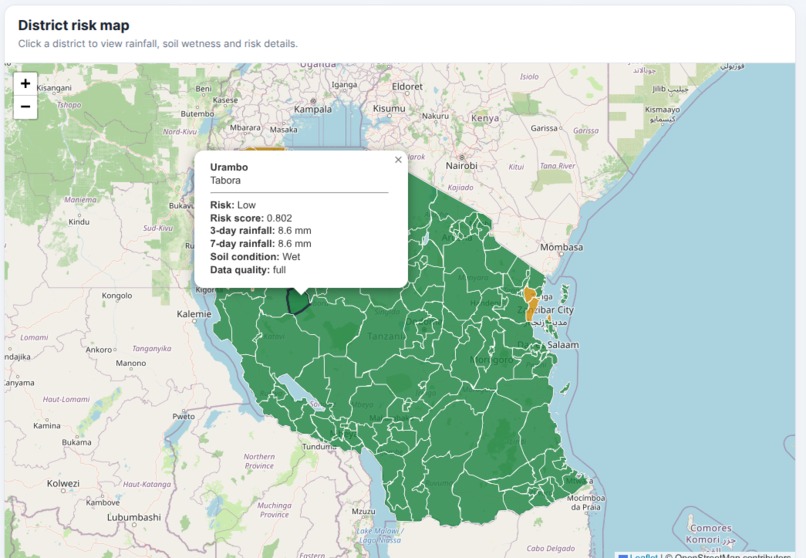Click the Mbarara town label

click(x=245, y=127)
